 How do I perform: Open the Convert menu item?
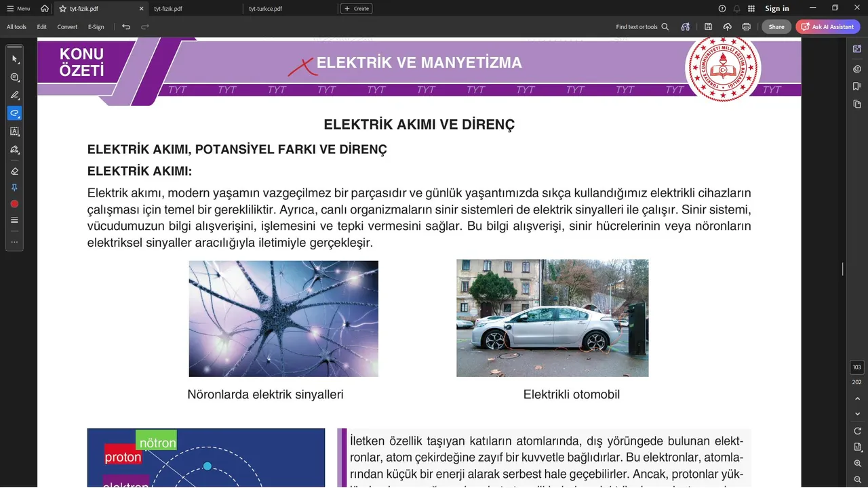point(67,27)
